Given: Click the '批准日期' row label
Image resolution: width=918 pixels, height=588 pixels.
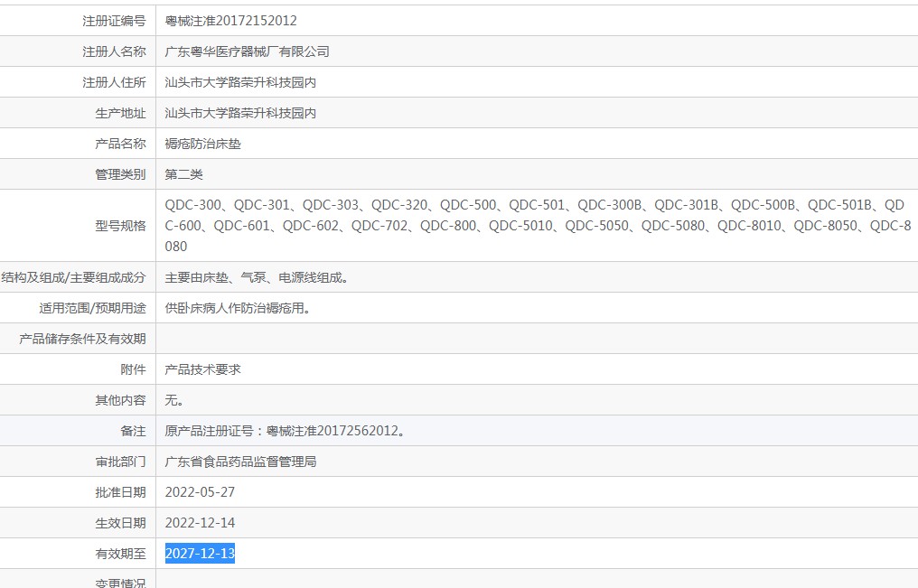Looking at the screenshot, I should point(120,492).
